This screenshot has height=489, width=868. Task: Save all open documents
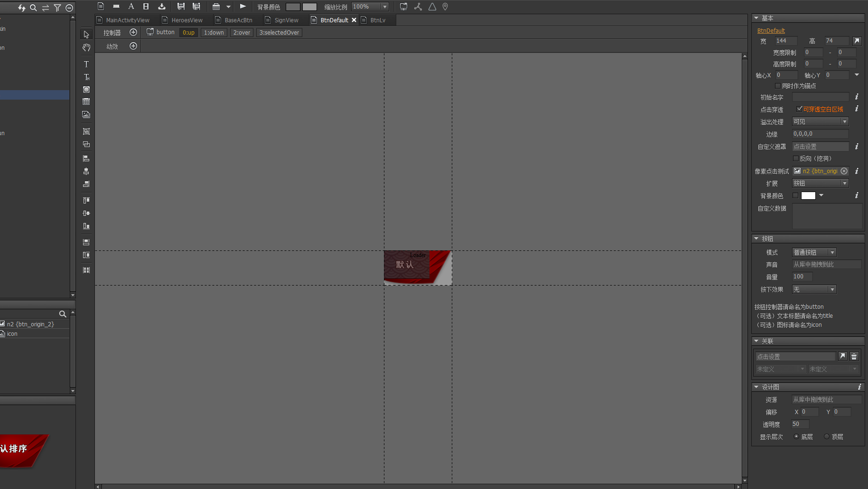coord(196,7)
